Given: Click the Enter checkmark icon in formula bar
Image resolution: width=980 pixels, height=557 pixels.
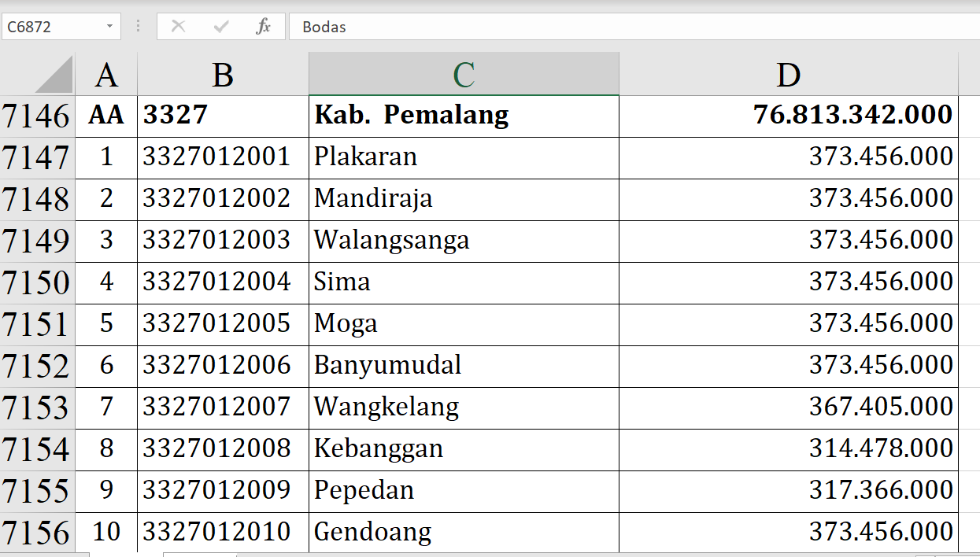Looking at the screenshot, I should pos(221,27).
